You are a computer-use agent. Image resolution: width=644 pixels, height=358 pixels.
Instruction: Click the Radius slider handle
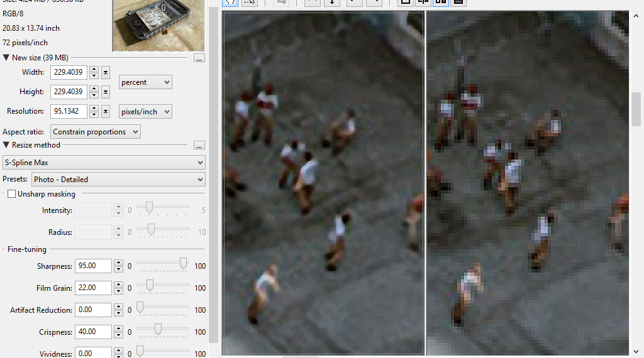click(151, 229)
